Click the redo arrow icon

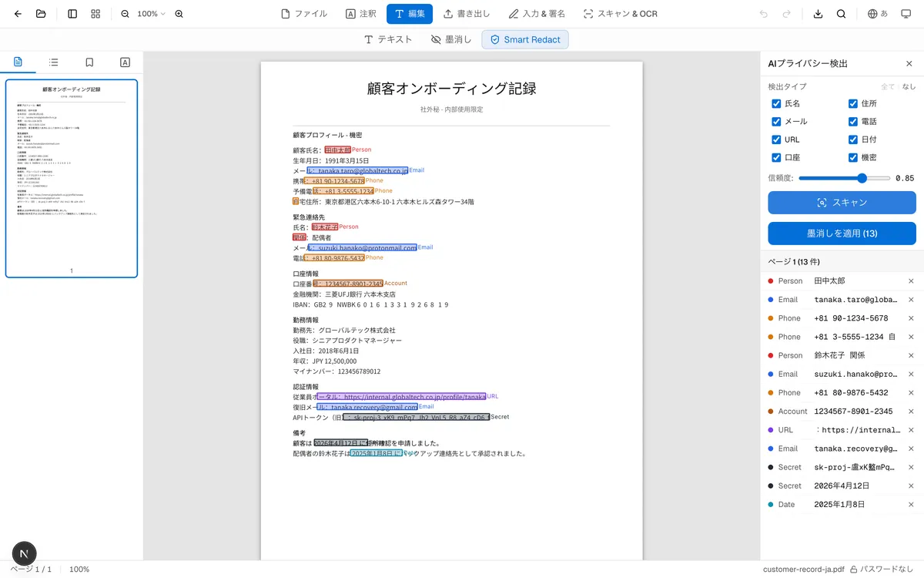tap(786, 14)
